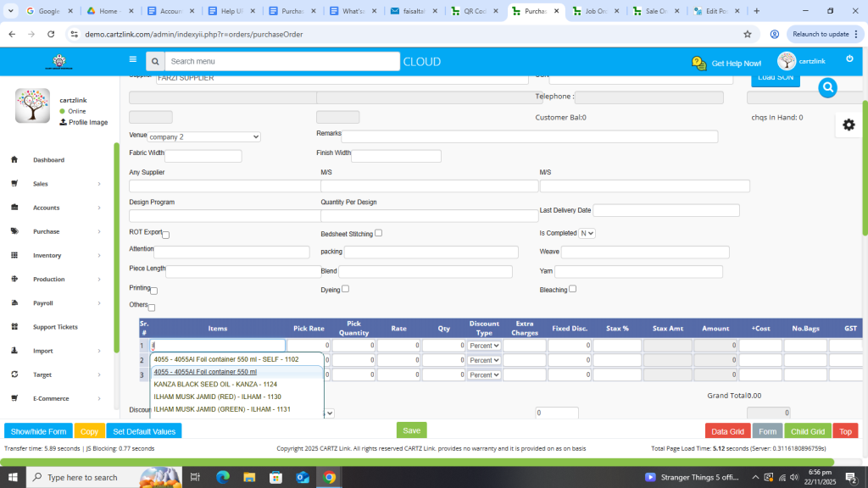Open the Venue dropdown showing company 2

(x=203, y=136)
